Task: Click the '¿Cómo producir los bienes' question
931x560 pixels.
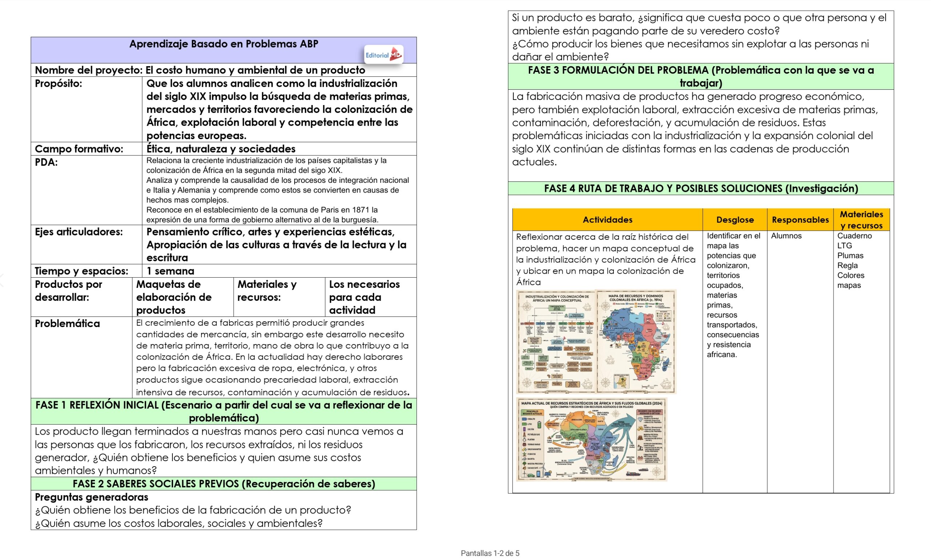Action: [690, 50]
